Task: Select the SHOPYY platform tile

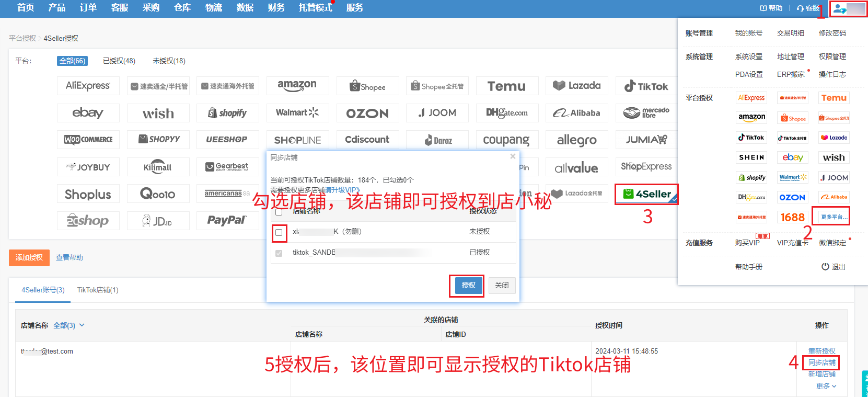Action: point(158,140)
